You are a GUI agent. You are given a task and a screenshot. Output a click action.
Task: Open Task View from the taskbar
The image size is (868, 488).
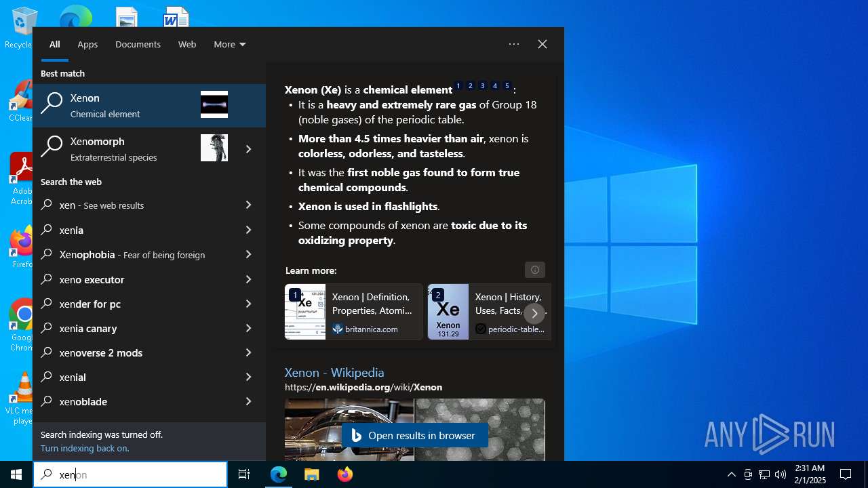tap(244, 474)
